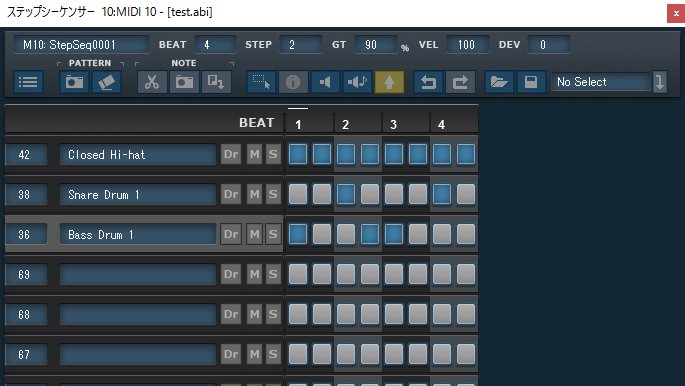The image size is (685, 386).
Task: Click the Snare Drum 1 name field
Action: tap(138, 194)
